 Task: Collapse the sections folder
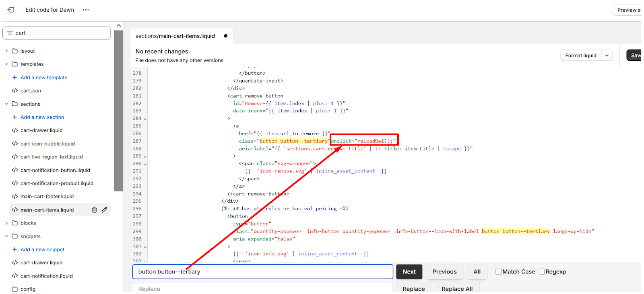pos(6,104)
